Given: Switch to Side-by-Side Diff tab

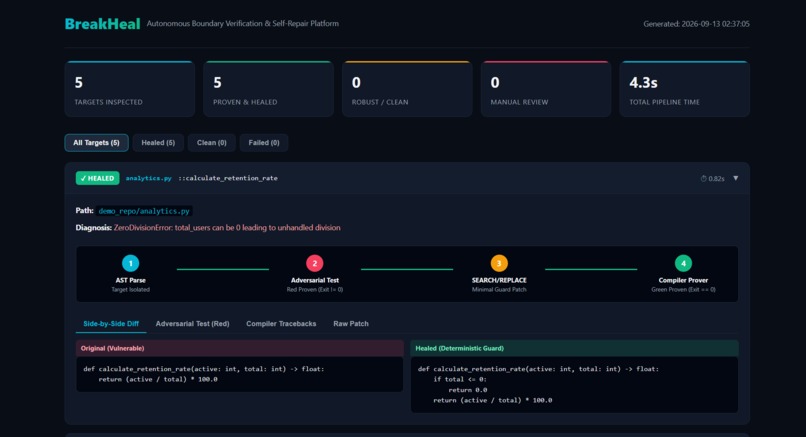Looking at the screenshot, I should pyautogui.click(x=111, y=323).
